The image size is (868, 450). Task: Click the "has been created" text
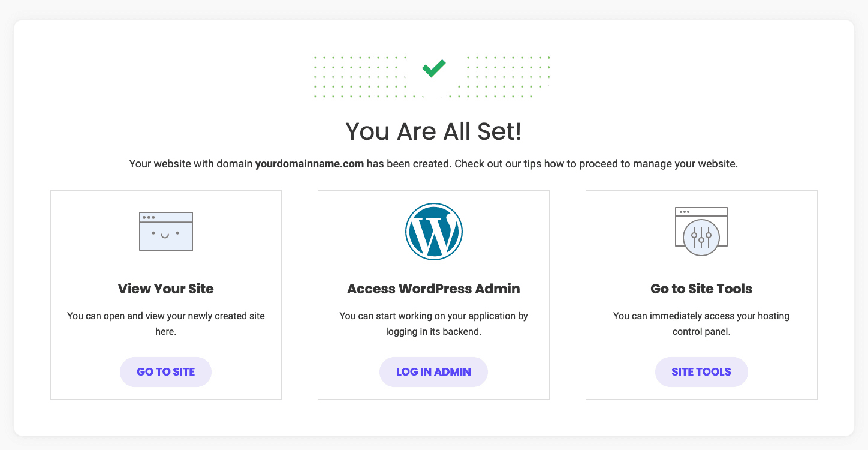click(408, 164)
